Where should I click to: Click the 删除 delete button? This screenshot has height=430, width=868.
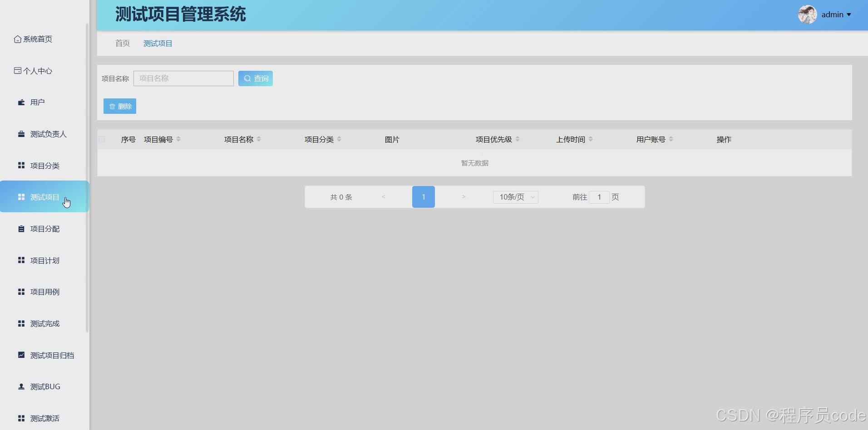pyautogui.click(x=119, y=106)
